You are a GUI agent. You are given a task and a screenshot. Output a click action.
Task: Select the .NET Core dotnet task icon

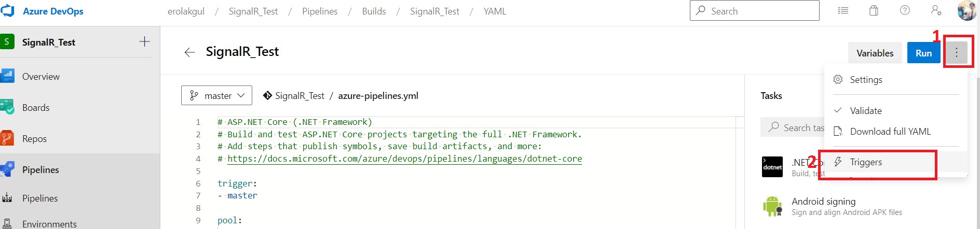tap(772, 167)
